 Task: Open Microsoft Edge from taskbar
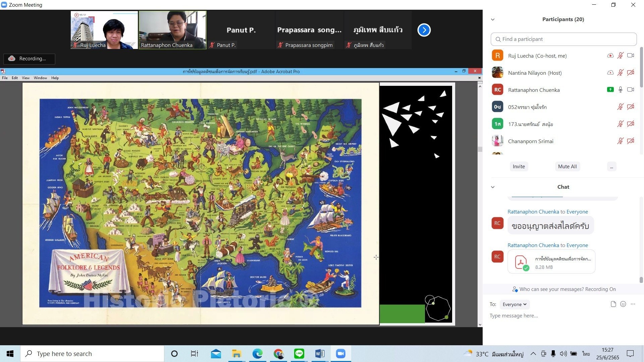click(258, 354)
